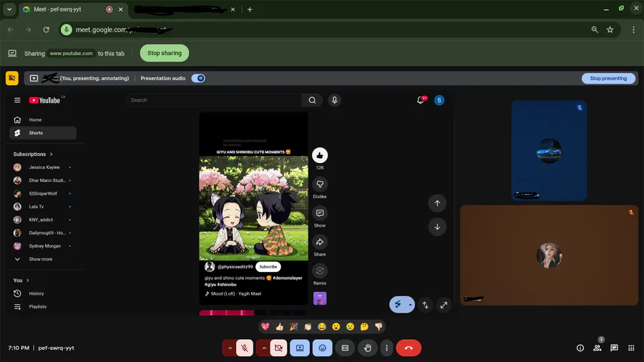This screenshot has height=362, width=644.
Task: Click the annotation tool button
Action: pyautogui.click(x=398, y=305)
